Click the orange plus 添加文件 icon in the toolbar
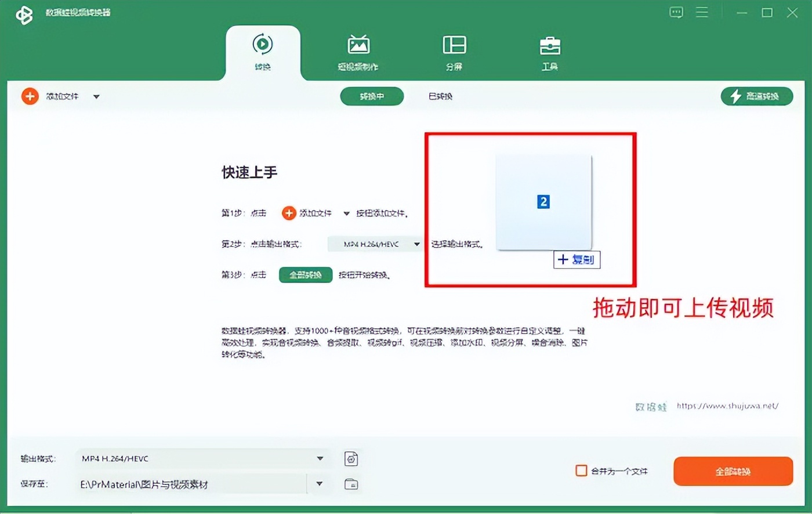Image resolution: width=812 pixels, height=514 pixels. click(x=30, y=96)
